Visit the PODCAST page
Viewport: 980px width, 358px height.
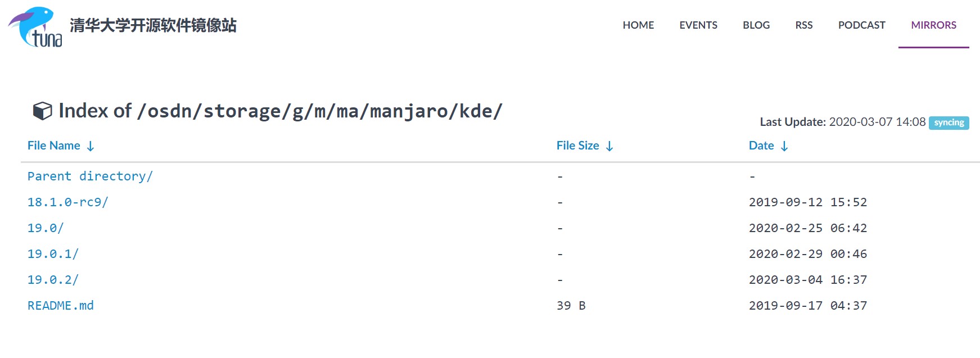point(861,25)
